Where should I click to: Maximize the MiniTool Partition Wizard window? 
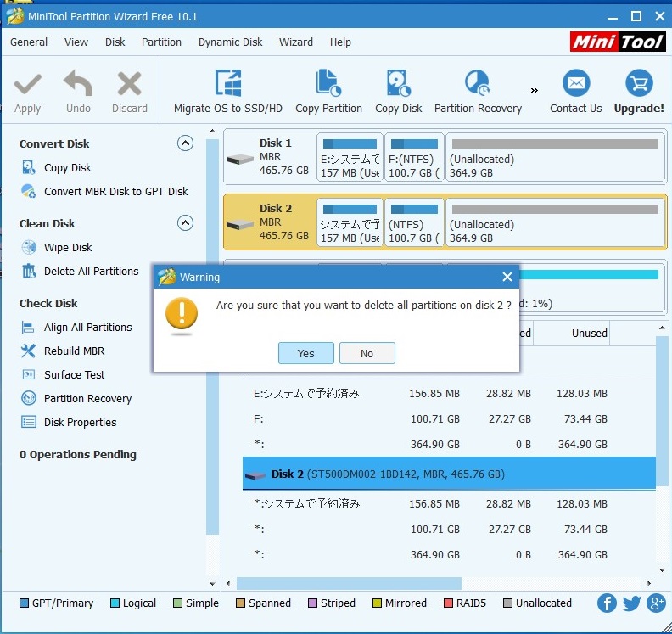click(x=636, y=16)
